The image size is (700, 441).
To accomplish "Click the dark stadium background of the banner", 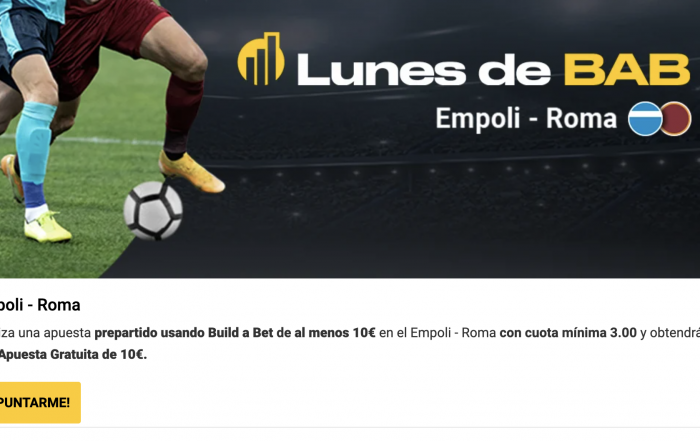I will (446, 210).
